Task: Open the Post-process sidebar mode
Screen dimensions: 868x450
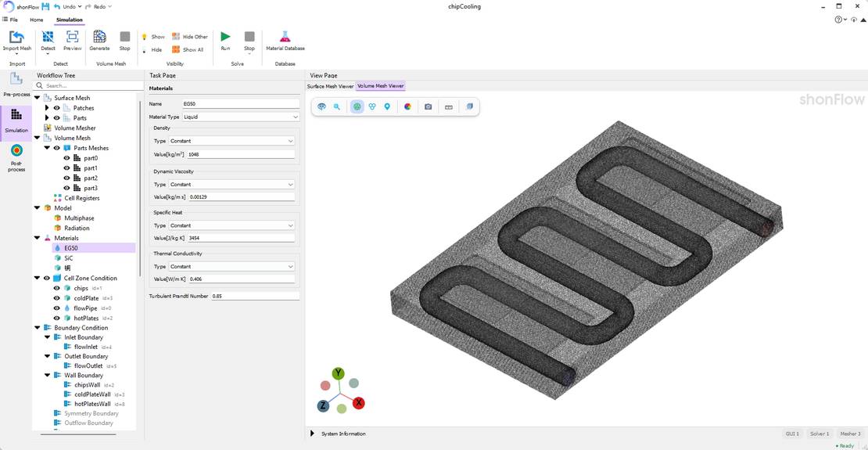Action: coord(16,157)
